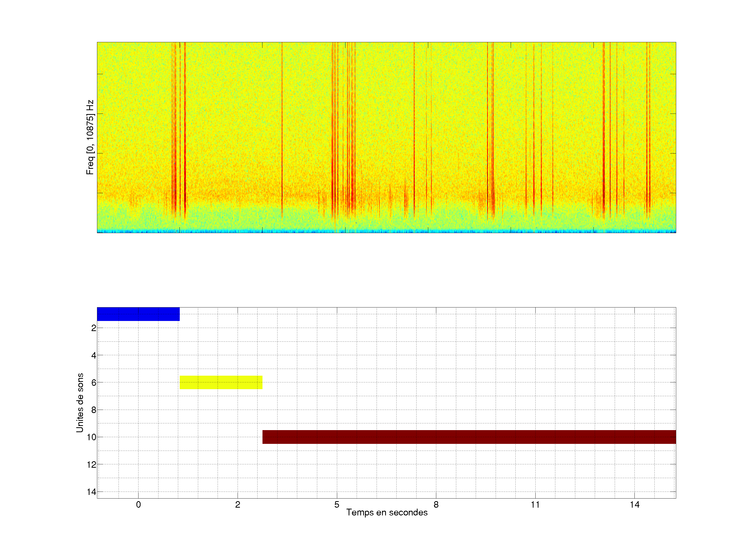Click the time axis tick label 11
The image size is (747, 560).
coord(535,505)
